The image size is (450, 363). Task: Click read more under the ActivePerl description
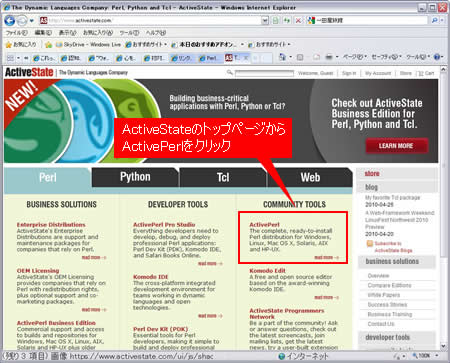point(326,257)
